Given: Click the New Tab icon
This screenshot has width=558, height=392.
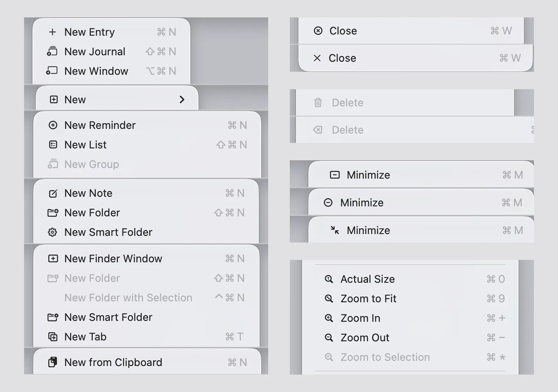Looking at the screenshot, I should point(53,337).
